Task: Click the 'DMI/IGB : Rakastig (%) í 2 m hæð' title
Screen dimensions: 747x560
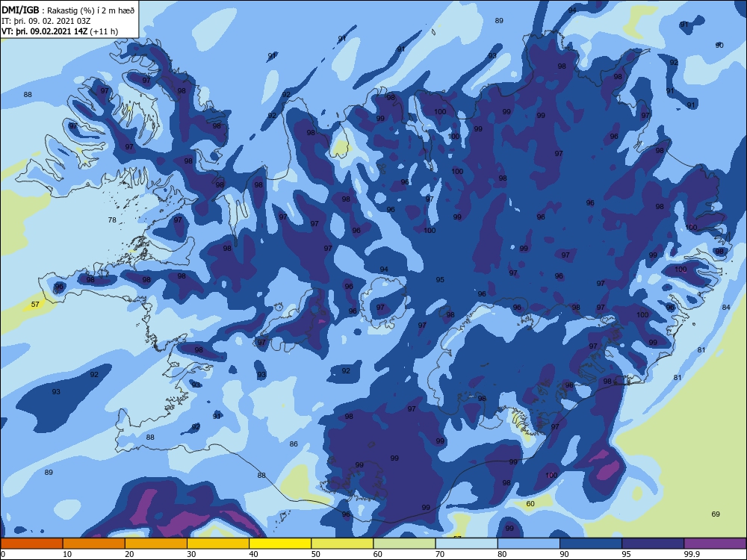Action: [x=68, y=10]
